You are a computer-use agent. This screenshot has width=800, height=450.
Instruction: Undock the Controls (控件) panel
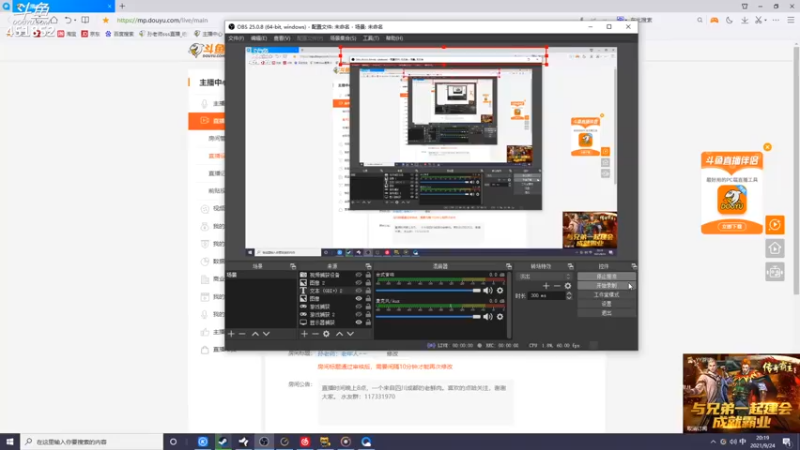[634, 266]
